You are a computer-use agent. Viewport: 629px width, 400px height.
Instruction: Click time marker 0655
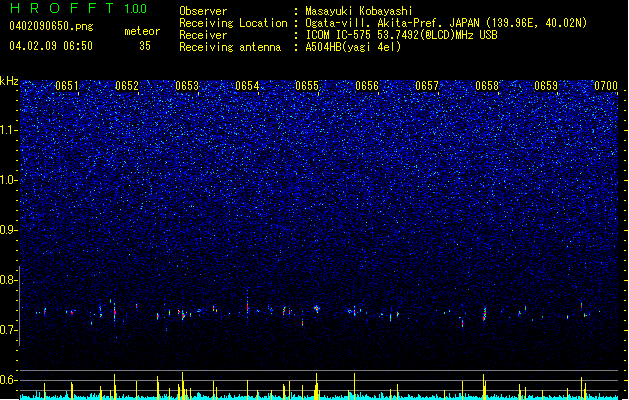point(307,86)
